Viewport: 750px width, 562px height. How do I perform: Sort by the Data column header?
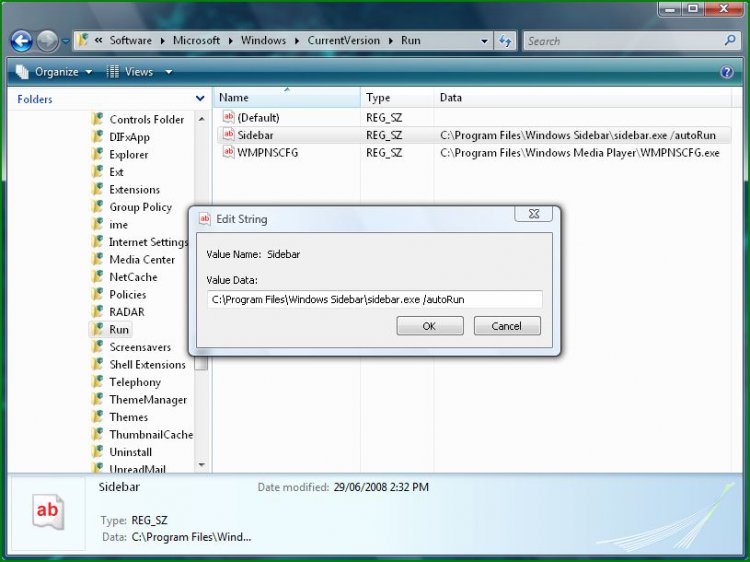click(583, 98)
